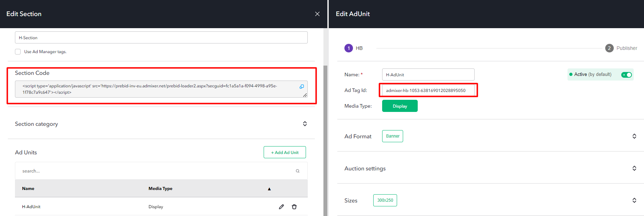
Task: Click the search magnifier icon in Ad Units
Action: (x=297, y=171)
